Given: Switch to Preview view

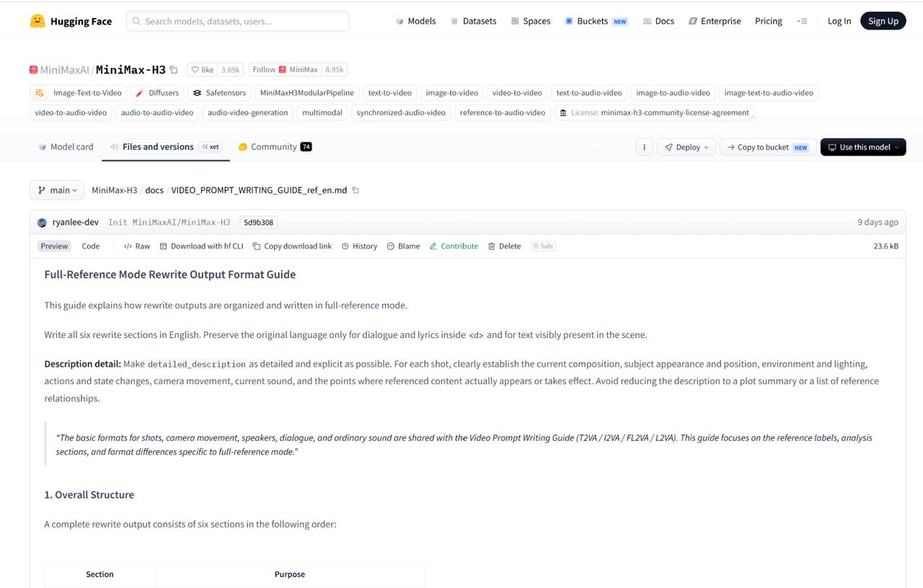Looking at the screenshot, I should tap(54, 246).
